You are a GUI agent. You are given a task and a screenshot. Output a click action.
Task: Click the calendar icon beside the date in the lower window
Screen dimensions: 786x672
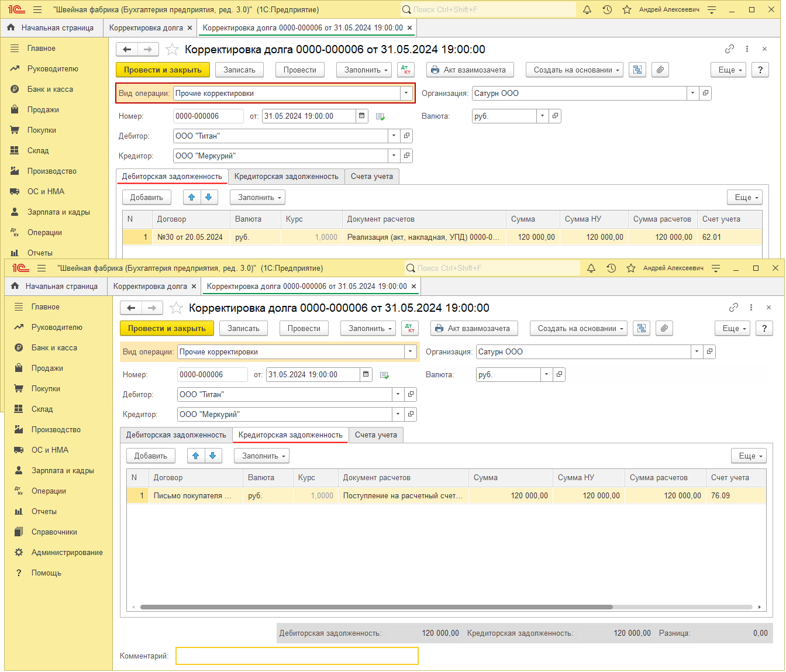[366, 375]
